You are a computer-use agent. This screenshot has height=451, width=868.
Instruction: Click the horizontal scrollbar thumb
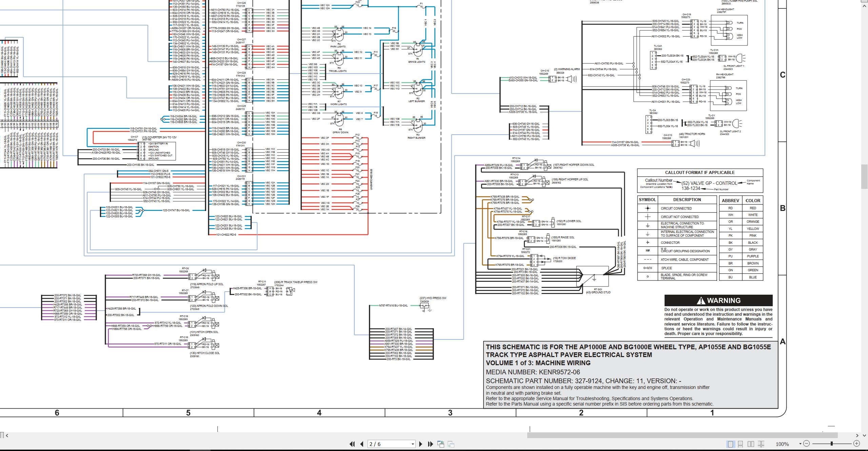(682, 435)
